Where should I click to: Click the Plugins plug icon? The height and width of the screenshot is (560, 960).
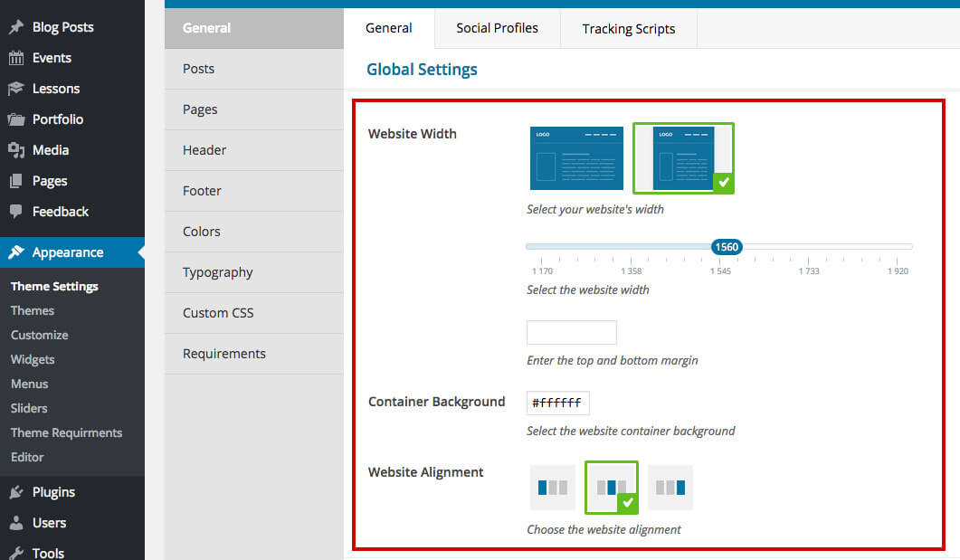coord(16,492)
